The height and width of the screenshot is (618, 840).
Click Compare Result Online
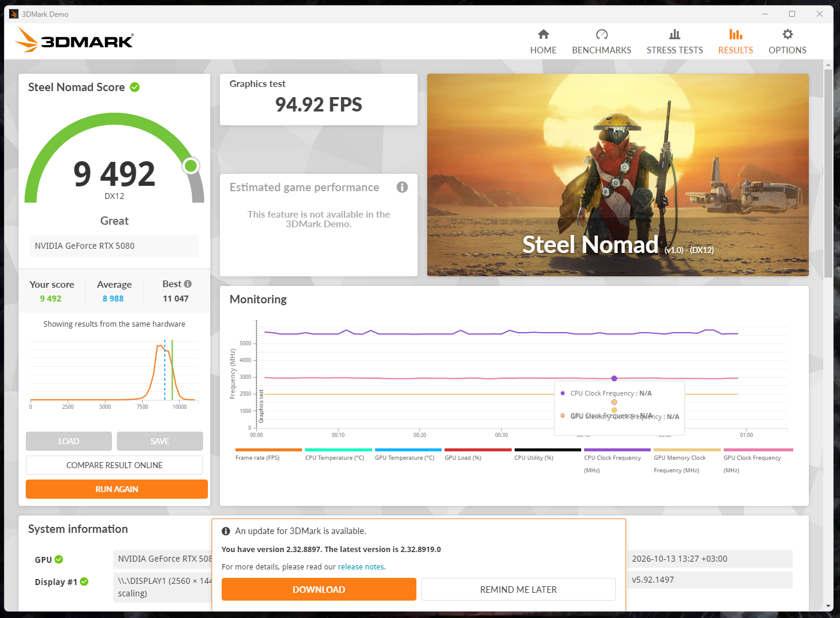pos(114,465)
